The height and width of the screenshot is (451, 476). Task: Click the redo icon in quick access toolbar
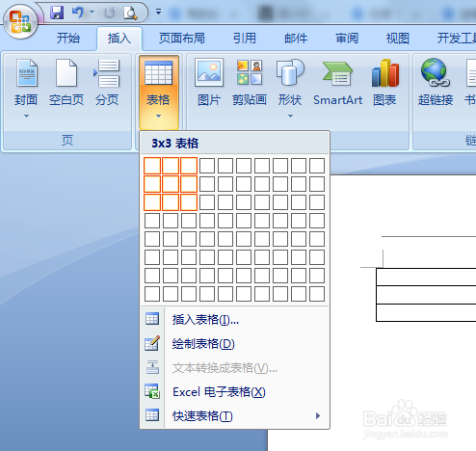(x=109, y=13)
